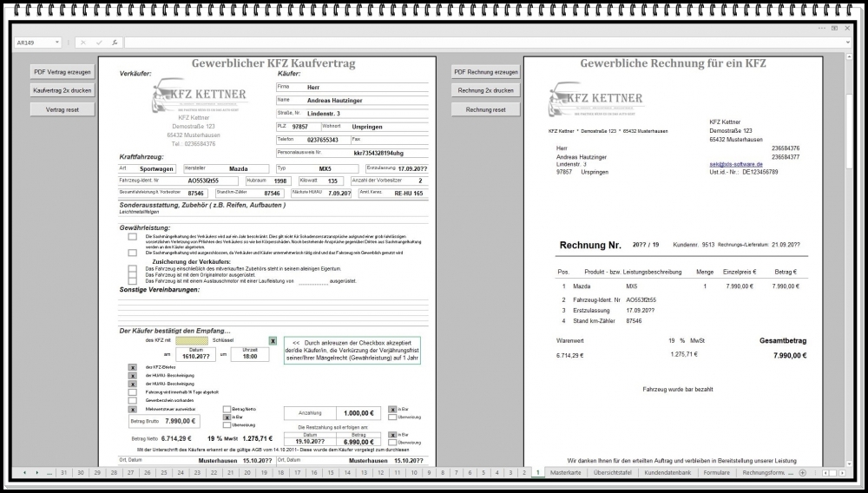The width and height of the screenshot is (868, 493).
Task: Enable 'Betrag Netto' checkbox
Action: coord(227,409)
